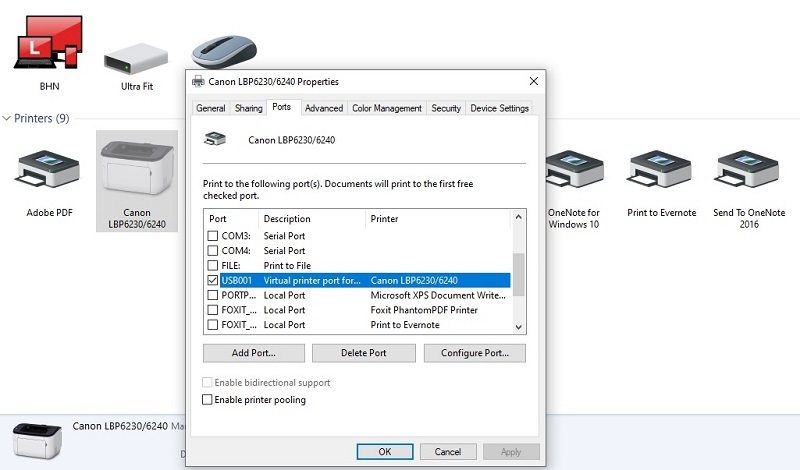
Task: Click the mouse device icon
Action: [x=222, y=50]
